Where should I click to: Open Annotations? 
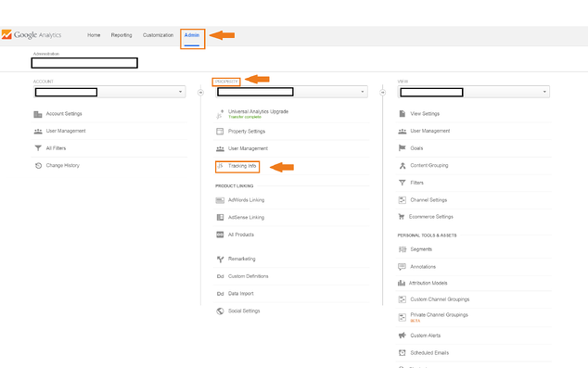[x=423, y=266]
